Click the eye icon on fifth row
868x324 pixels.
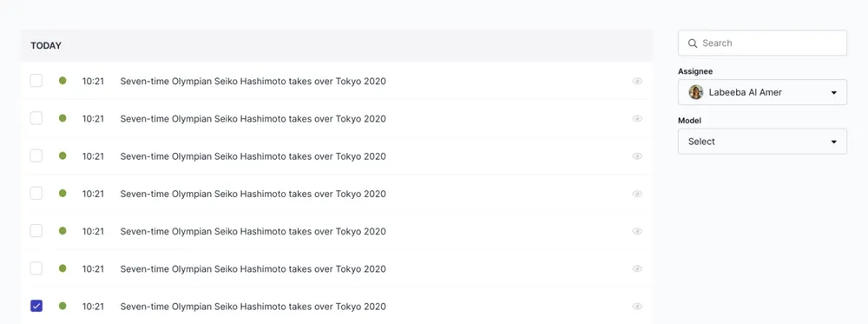point(637,231)
